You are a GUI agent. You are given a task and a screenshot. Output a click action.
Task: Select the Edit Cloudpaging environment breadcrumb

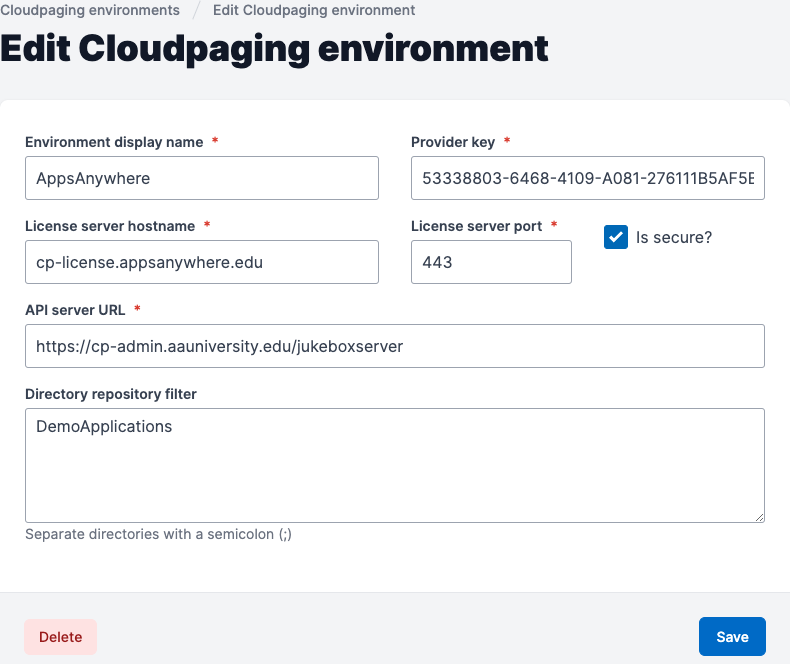314,10
